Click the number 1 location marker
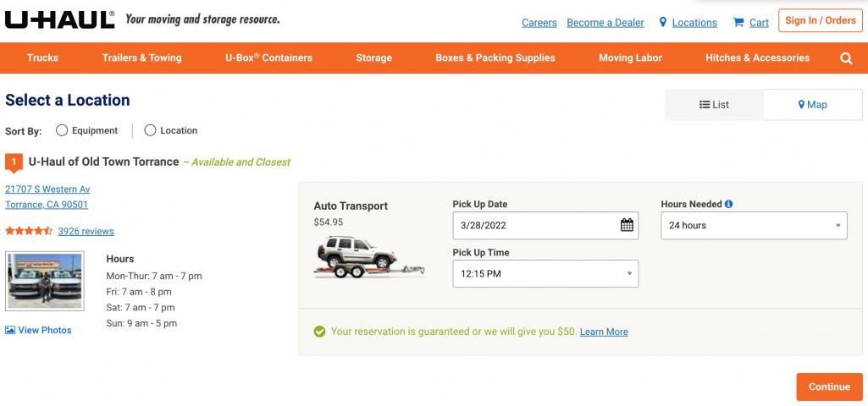Viewport: 868px width, 406px height. 13,162
